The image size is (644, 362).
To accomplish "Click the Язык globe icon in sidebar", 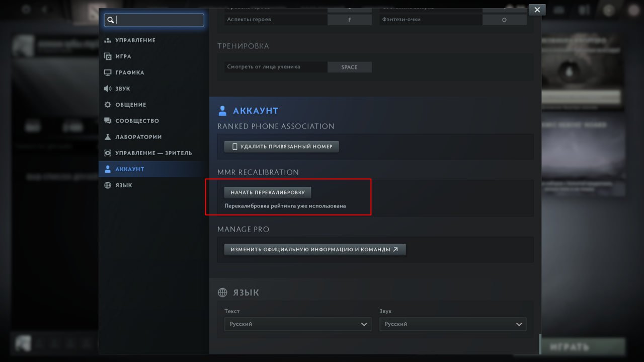I will tap(108, 185).
